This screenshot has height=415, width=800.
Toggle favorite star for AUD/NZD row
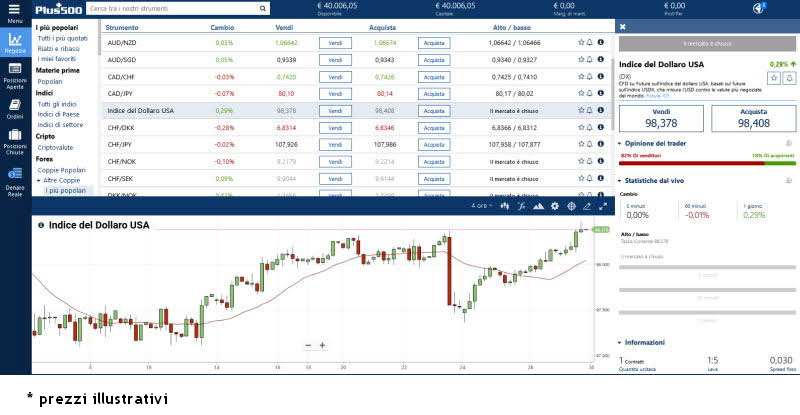pyautogui.click(x=581, y=43)
